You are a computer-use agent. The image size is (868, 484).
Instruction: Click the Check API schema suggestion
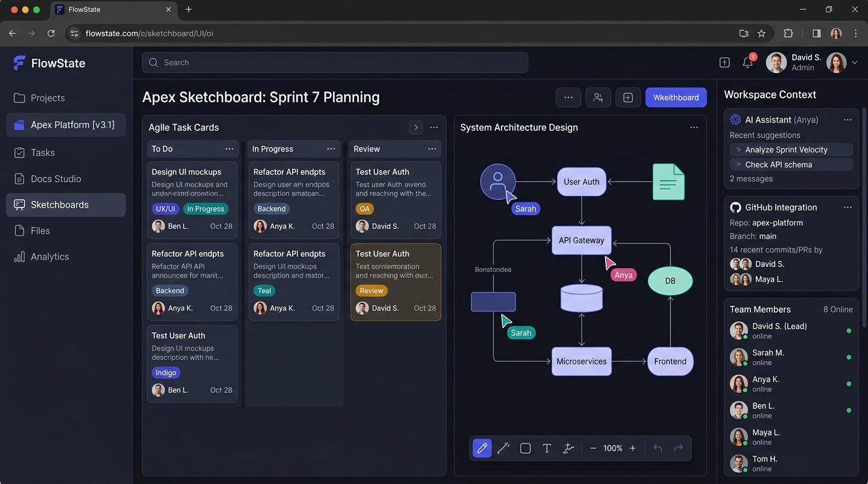tap(792, 164)
